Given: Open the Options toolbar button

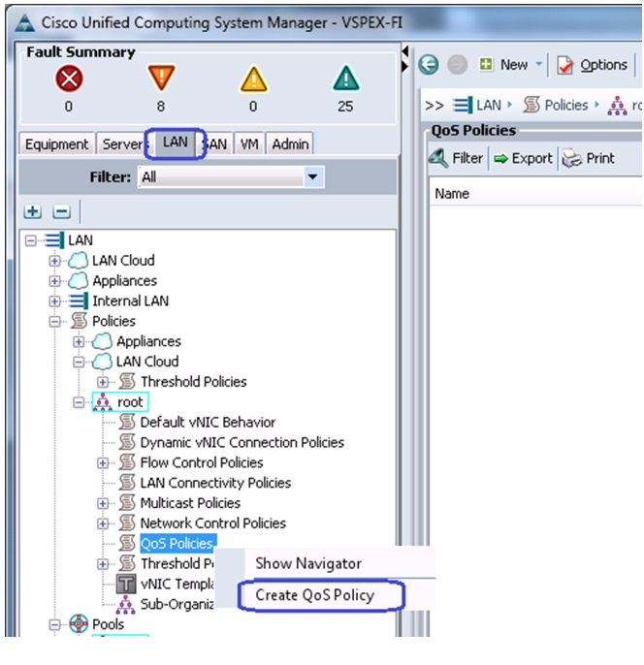Looking at the screenshot, I should [x=593, y=65].
